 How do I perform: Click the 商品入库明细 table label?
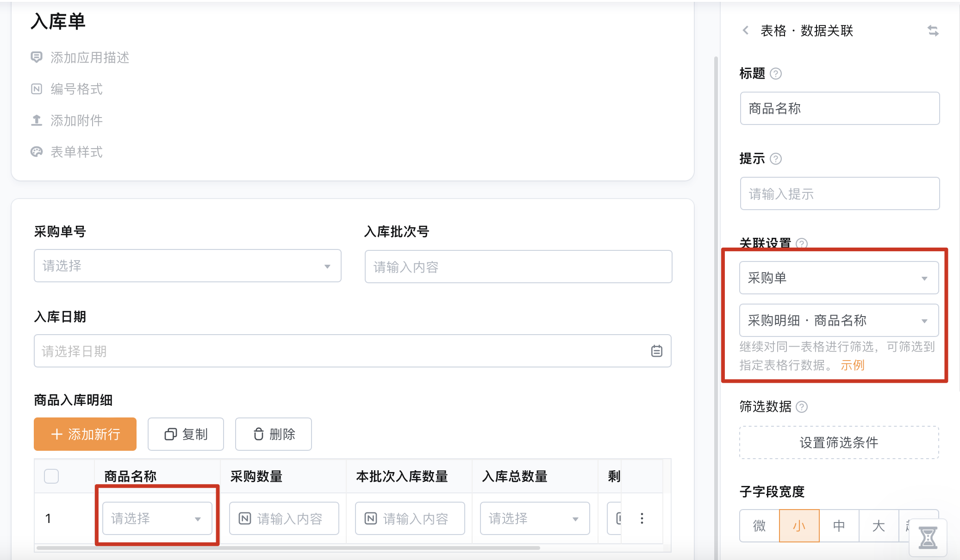(73, 400)
